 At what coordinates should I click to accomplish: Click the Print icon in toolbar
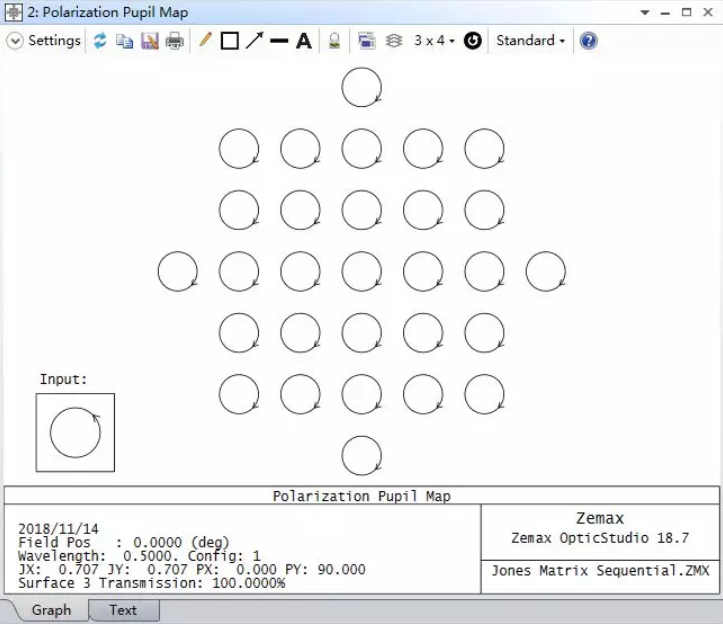(175, 41)
